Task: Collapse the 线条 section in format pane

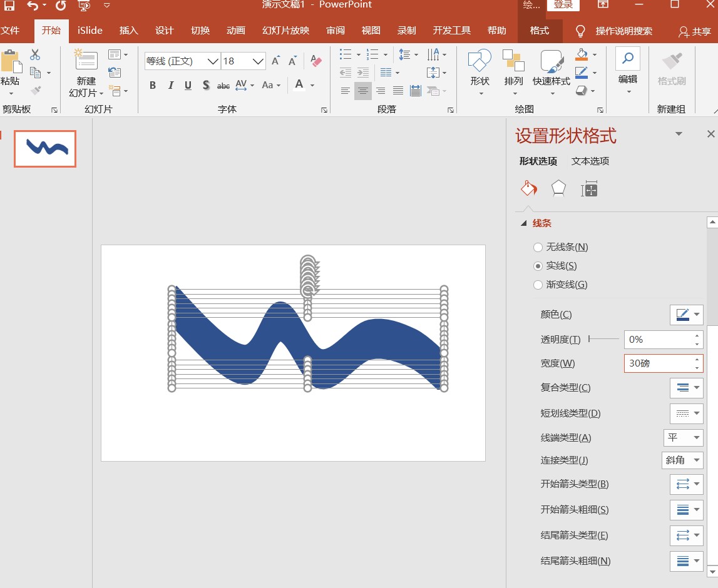Action: click(524, 223)
